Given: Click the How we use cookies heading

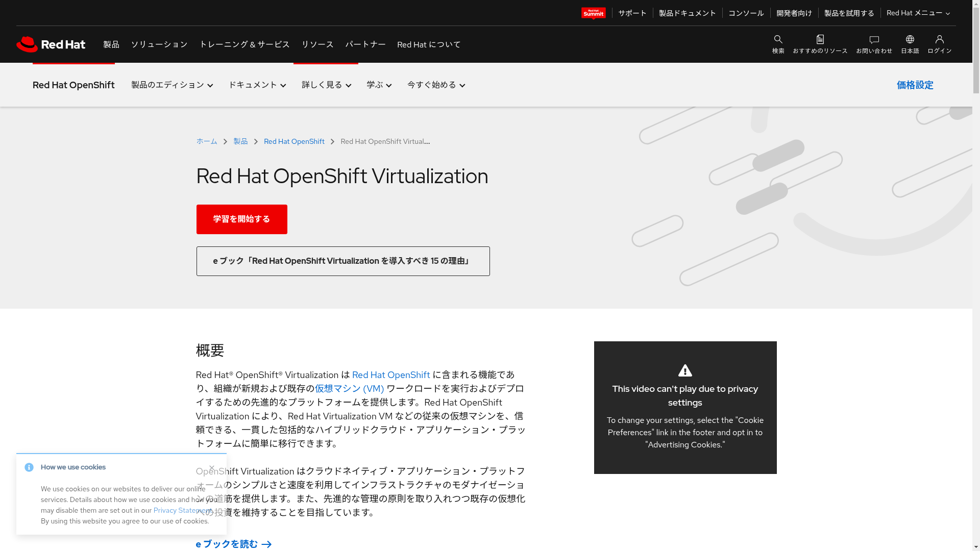Looking at the screenshot, I should 73,467.
